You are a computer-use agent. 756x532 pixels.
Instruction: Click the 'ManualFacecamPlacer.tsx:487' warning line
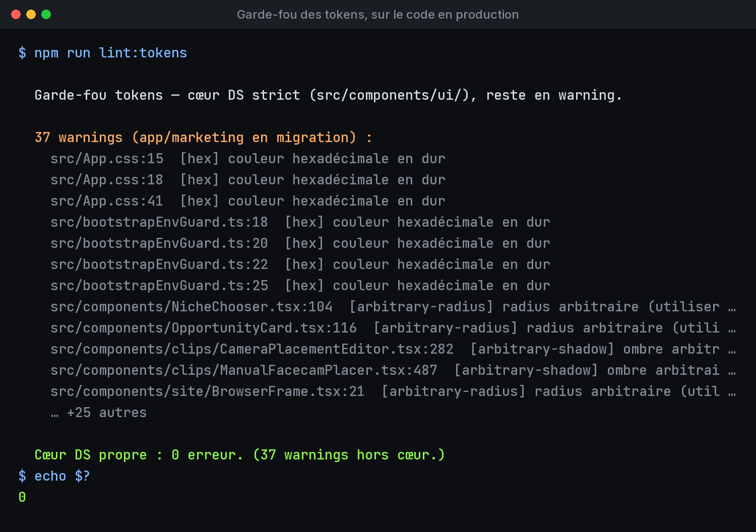pyautogui.click(x=393, y=370)
